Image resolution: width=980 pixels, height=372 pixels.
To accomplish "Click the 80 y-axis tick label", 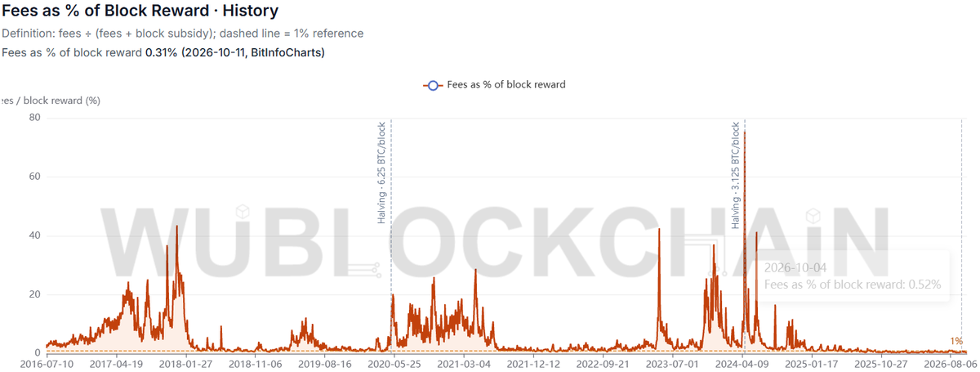I will [x=35, y=119].
